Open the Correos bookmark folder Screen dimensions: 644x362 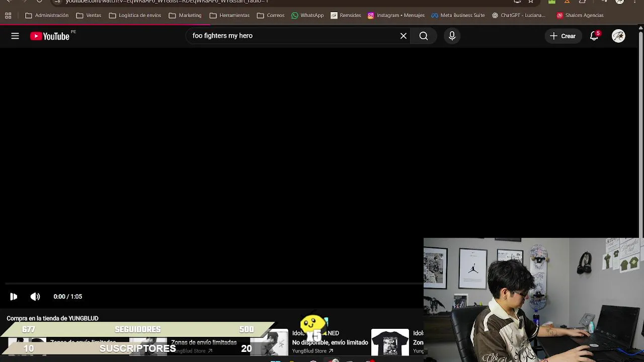click(x=271, y=16)
